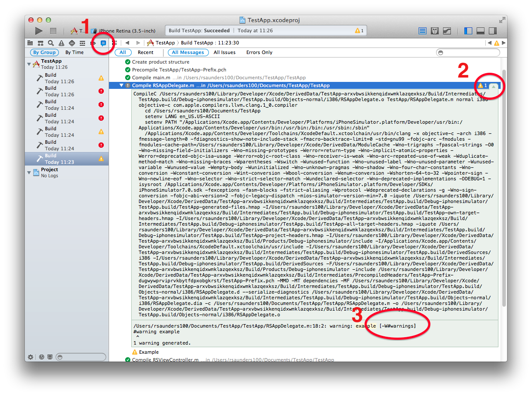Run the project with the Play button
Image resolution: width=532 pixels, height=396 pixels.
[x=39, y=31]
